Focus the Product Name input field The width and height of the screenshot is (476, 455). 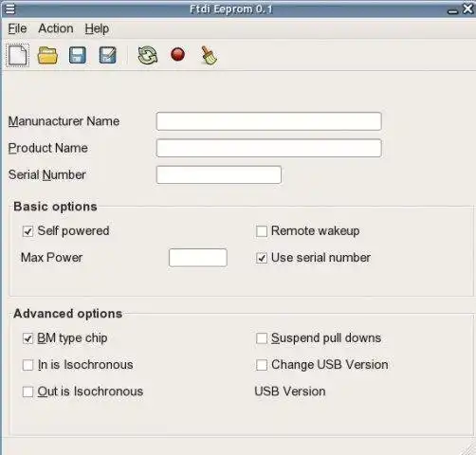(269, 148)
